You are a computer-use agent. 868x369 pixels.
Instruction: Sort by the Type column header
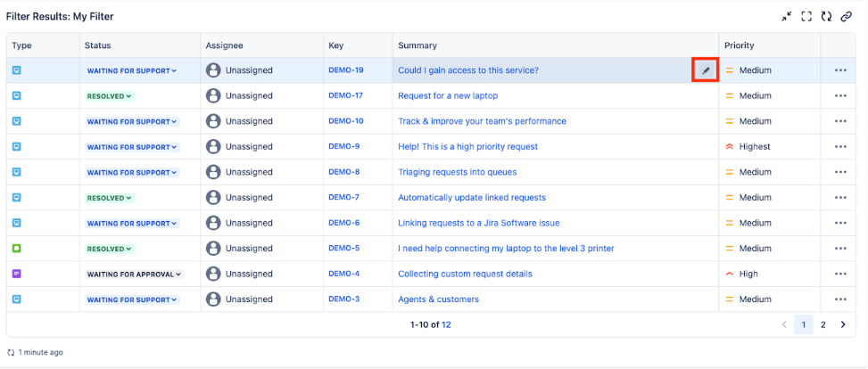(x=21, y=45)
